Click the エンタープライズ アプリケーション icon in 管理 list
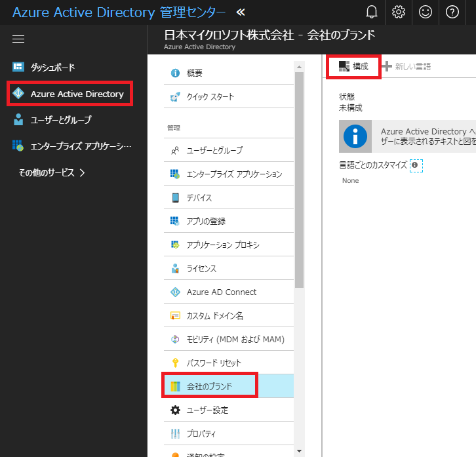 [175, 174]
